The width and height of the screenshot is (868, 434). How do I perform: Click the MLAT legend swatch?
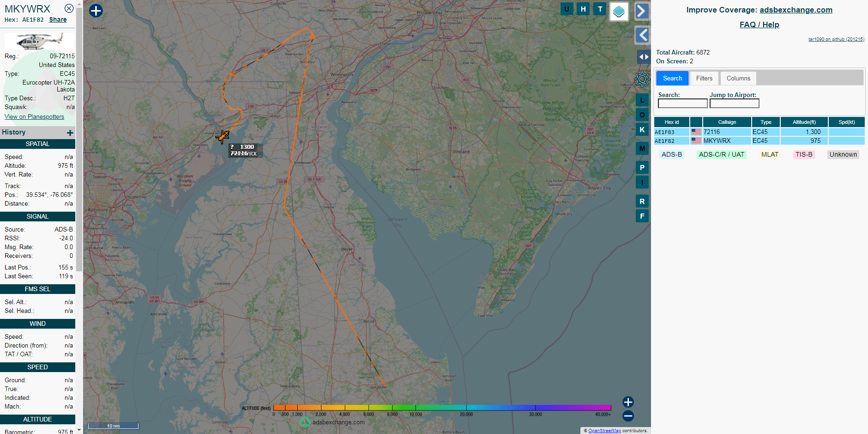tap(770, 154)
